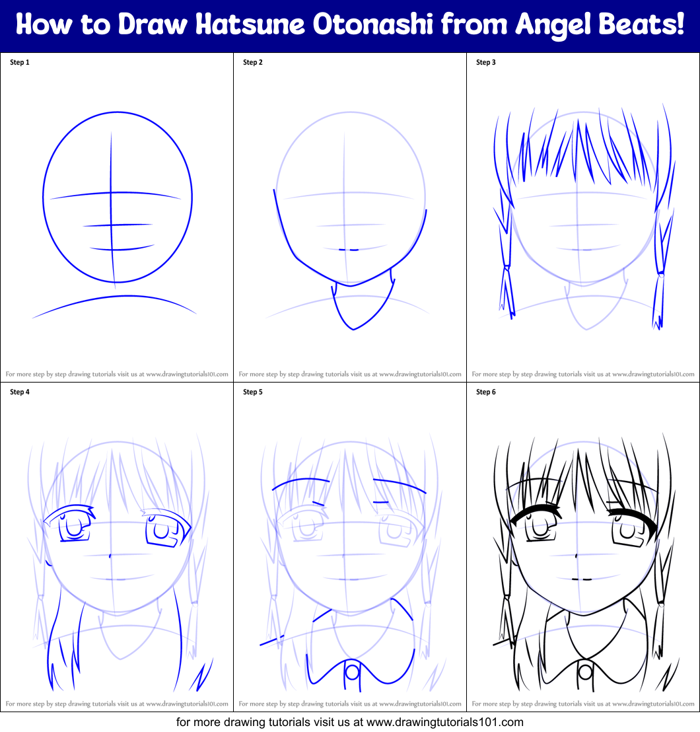700x732 pixels.
Task: Select the Step 6 label
Action: point(486,392)
